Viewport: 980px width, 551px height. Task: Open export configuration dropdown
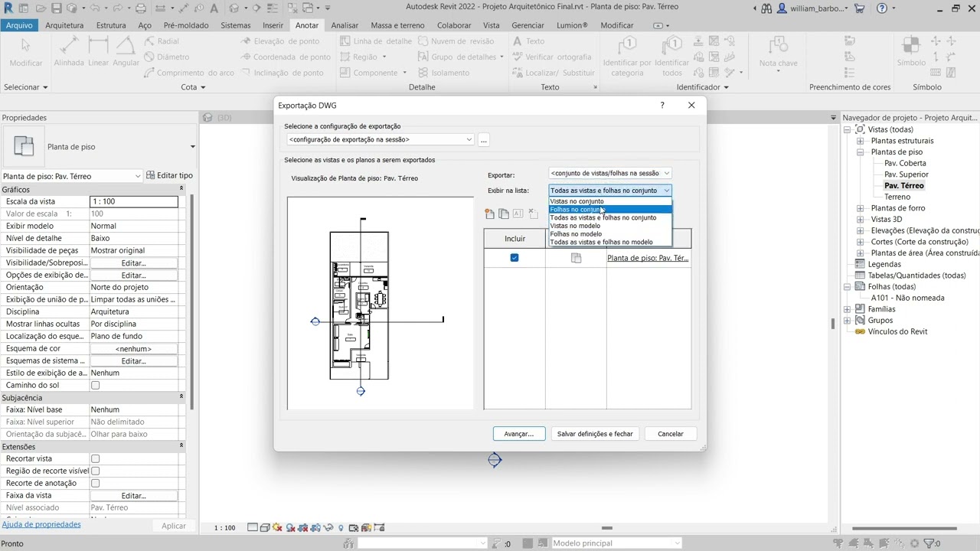pyautogui.click(x=381, y=139)
